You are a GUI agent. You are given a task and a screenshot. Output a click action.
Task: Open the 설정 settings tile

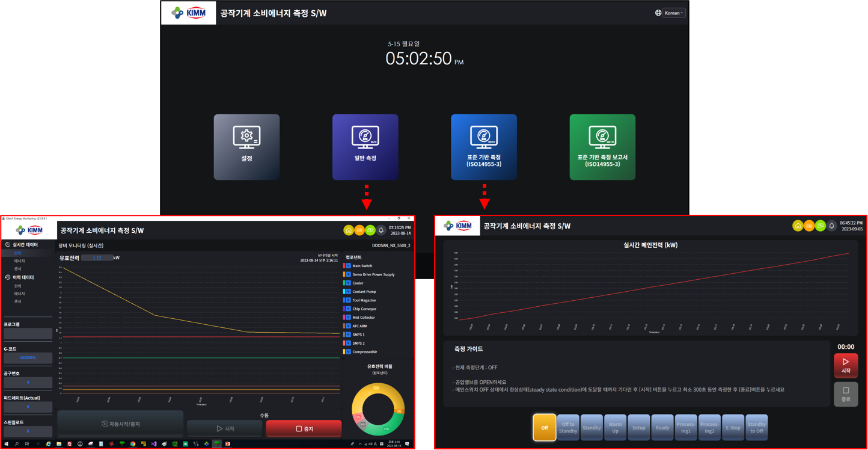(246, 147)
